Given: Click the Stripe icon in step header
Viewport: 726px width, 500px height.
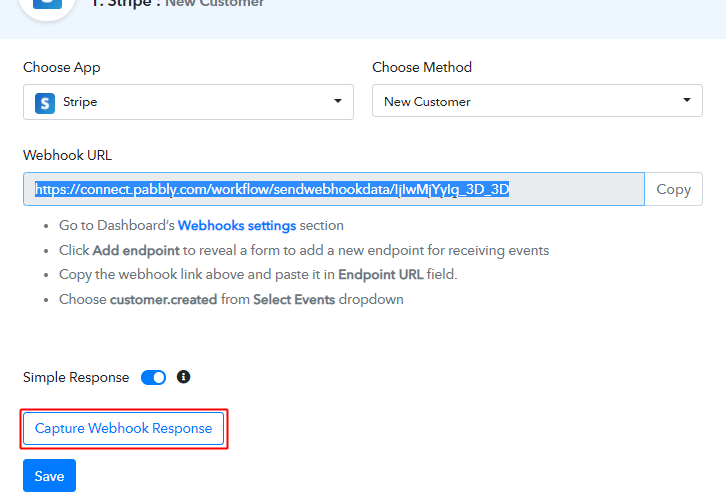Looking at the screenshot, I should click(x=47, y=4).
